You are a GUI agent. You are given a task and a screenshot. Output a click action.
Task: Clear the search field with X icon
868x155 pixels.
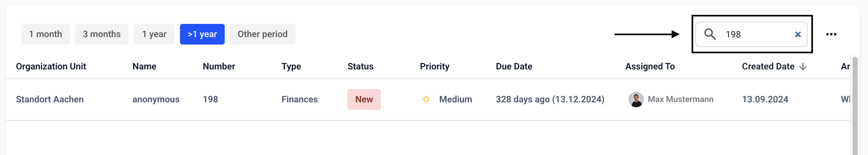(797, 35)
